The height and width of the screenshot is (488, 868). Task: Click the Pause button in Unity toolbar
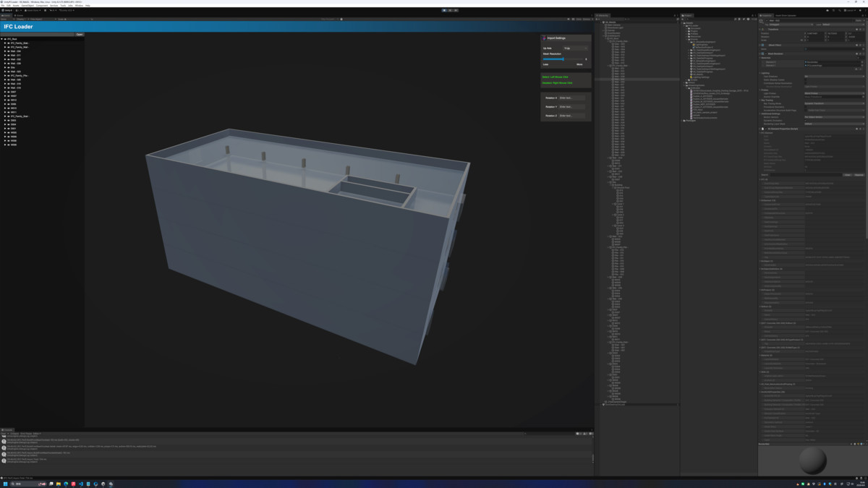coord(449,10)
